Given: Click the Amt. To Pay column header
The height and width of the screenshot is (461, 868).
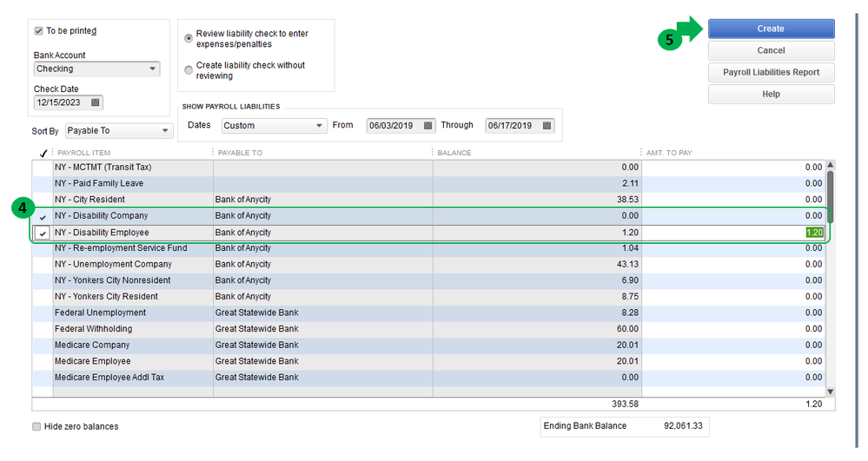Looking at the screenshot, I should tap(669, 153).
